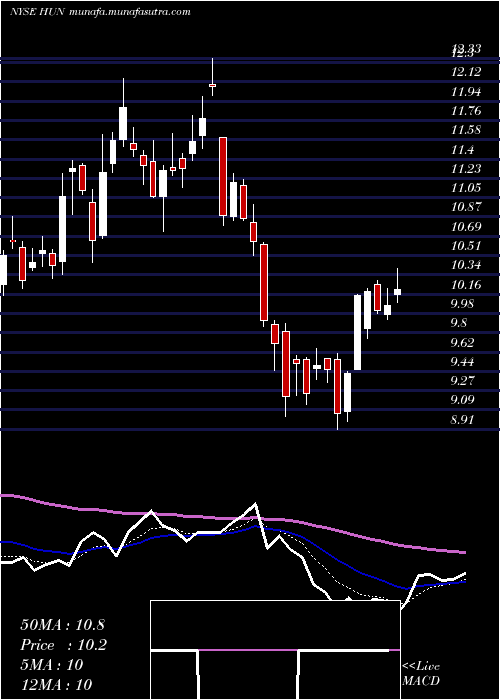Click the 9.98 price axis label
This screenshot has width=500, height=700.
click(x=462, y=304)
